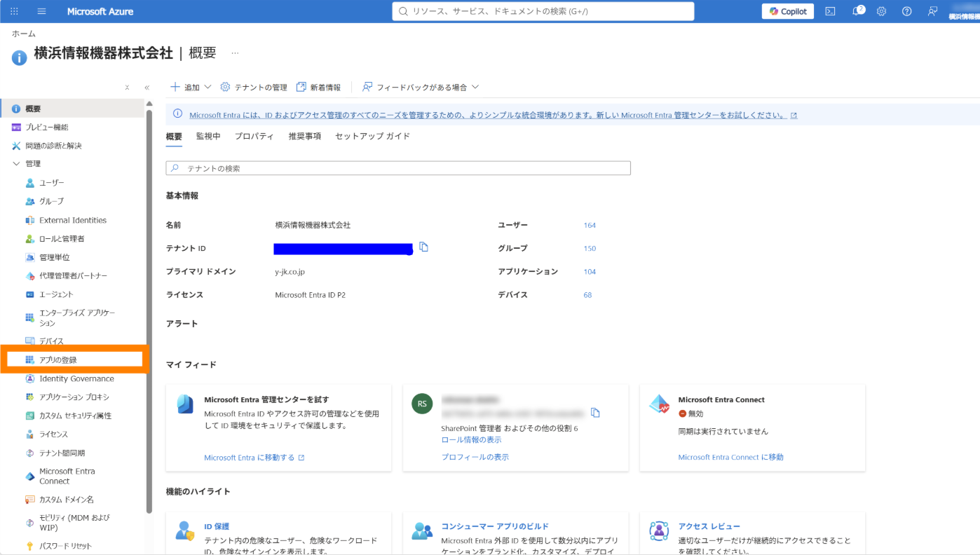Open エンタープライズ アプリケーション in the sidebar

coord(77,317)
